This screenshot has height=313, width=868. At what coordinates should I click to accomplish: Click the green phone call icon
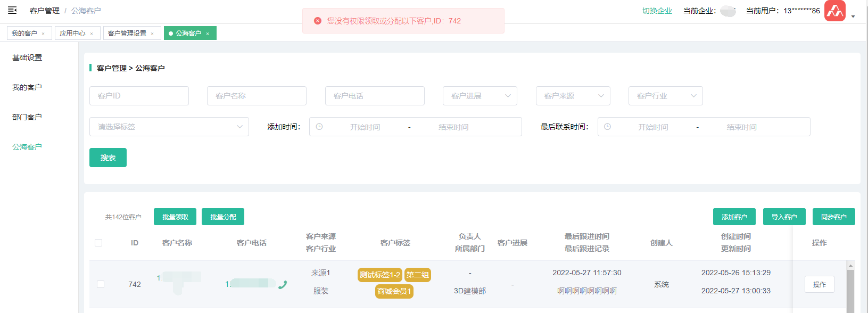pos(283,284)
